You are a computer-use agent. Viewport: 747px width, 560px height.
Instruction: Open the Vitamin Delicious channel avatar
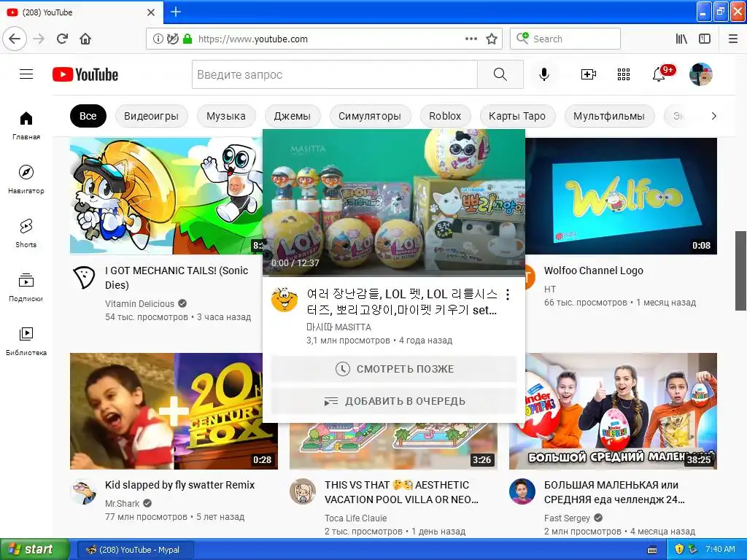[85, 278]
